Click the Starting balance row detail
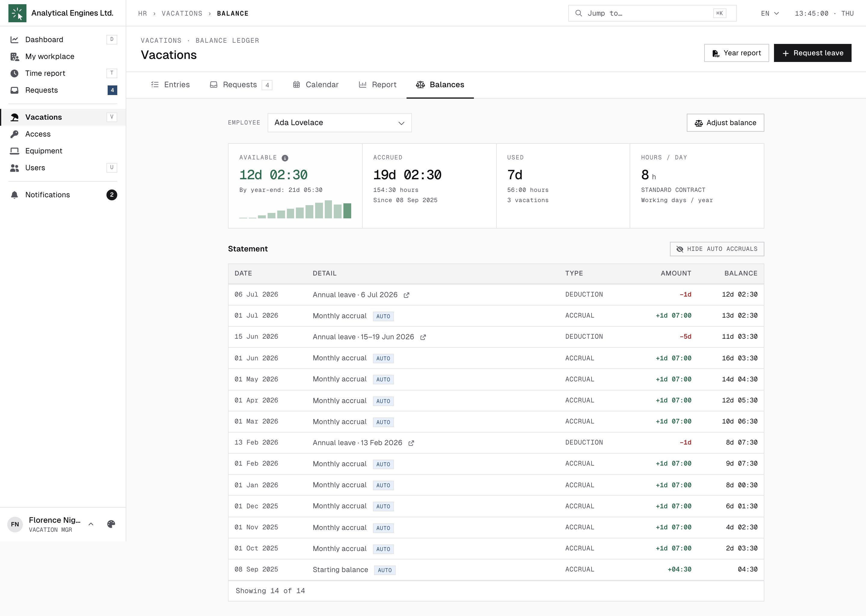866x616 pixels. (x=340, y=570)
